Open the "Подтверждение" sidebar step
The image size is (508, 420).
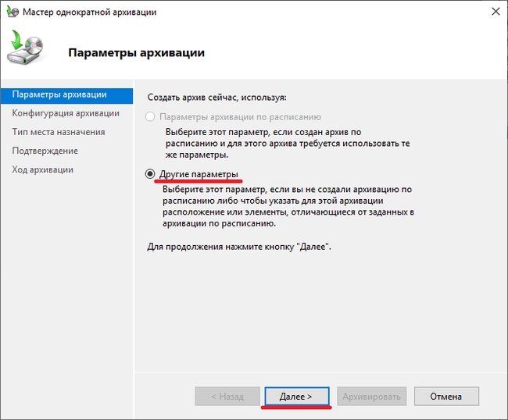(x=45, y=151)
